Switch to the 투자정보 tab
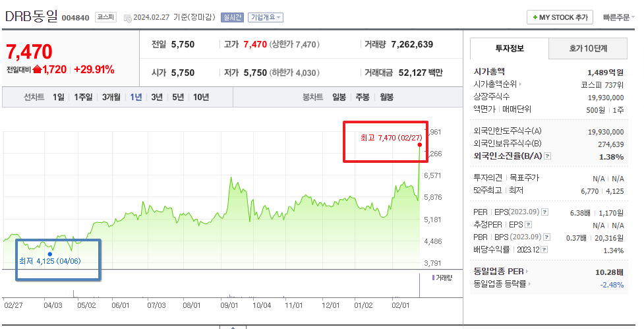 (510, 49)
